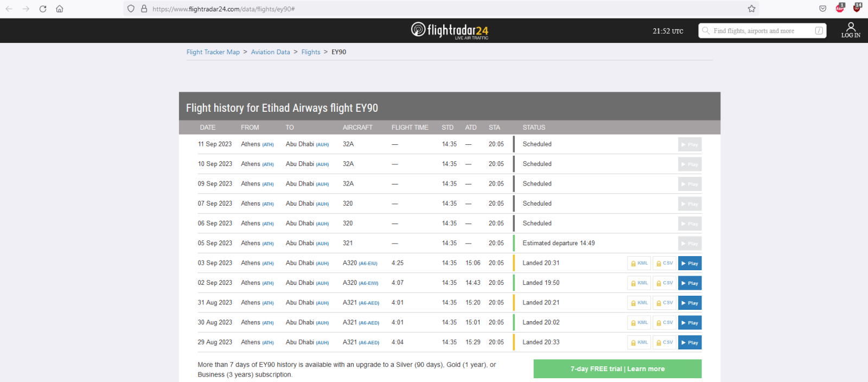Download CSV for 30 Aug 2023 flight
The image size is (868, 382).
[x=665, y=323]
